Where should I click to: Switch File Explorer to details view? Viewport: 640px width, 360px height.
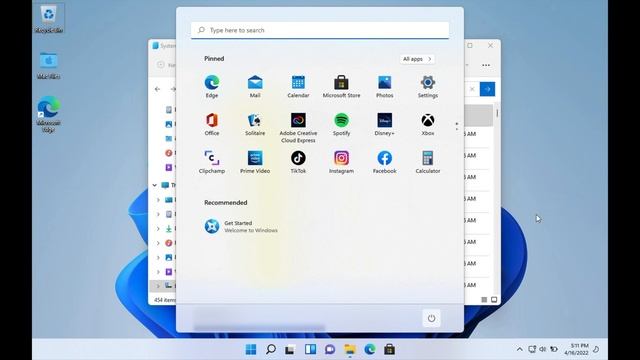tap(484, 300)
